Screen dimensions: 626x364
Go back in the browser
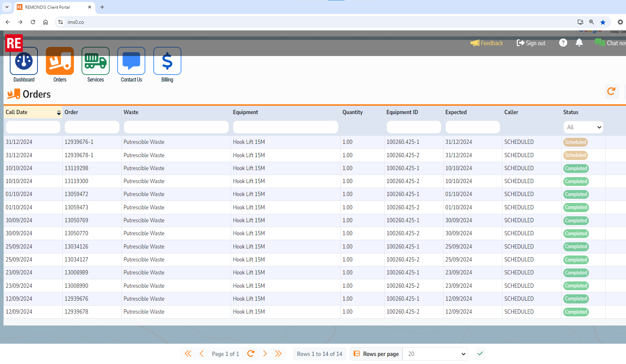(x=8, y=22)
